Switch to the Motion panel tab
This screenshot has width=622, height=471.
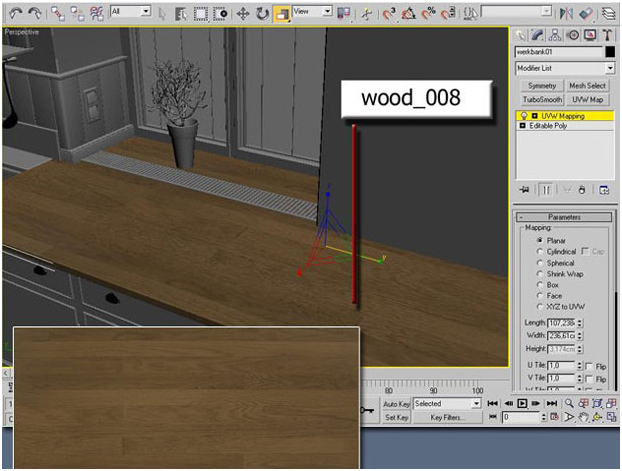[573, 35]
